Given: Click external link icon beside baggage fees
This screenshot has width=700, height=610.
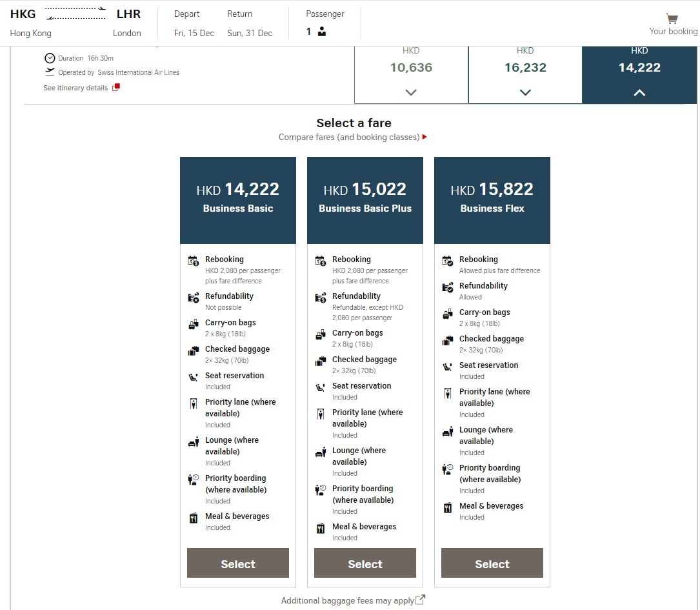Looking at the screenshot, I should coord(420,600).
